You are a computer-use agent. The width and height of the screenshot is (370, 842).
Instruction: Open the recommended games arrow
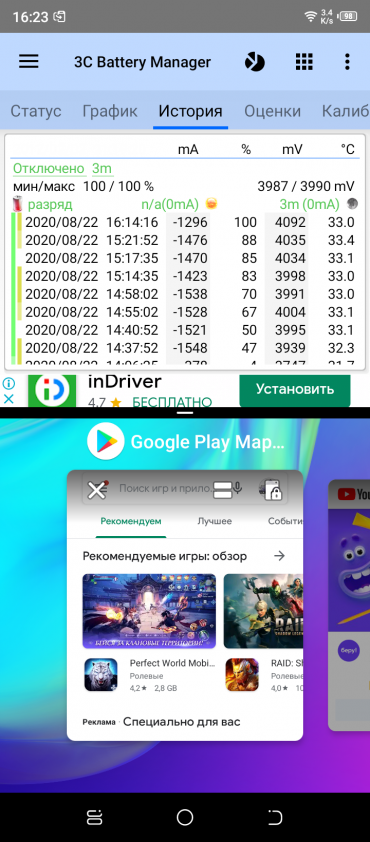point(279,556)
